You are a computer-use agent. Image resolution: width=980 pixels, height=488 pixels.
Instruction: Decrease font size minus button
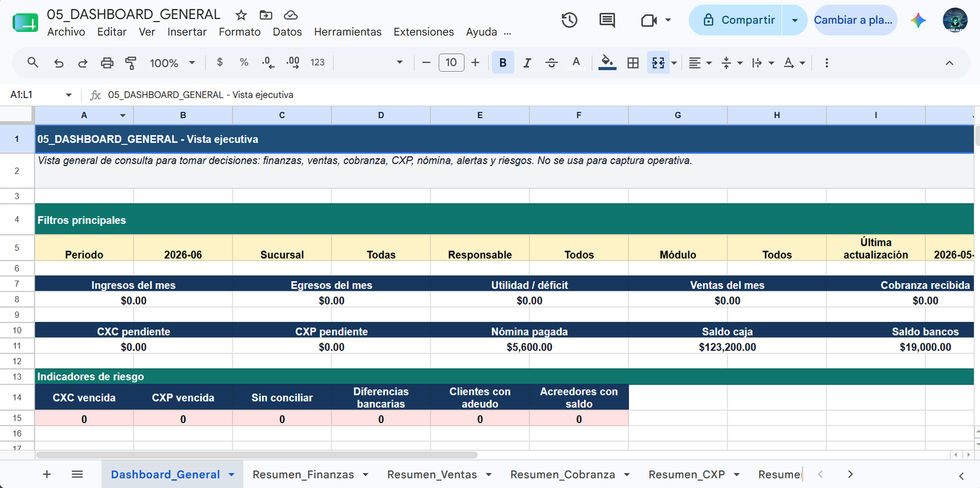tap(426, 63)
